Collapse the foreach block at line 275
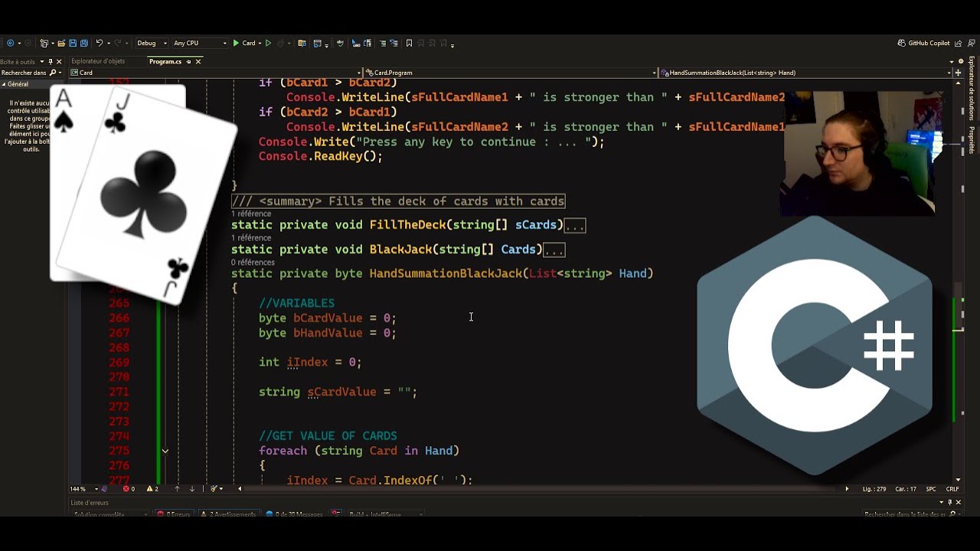The image size is (980, 551). [x=165, y=452]
